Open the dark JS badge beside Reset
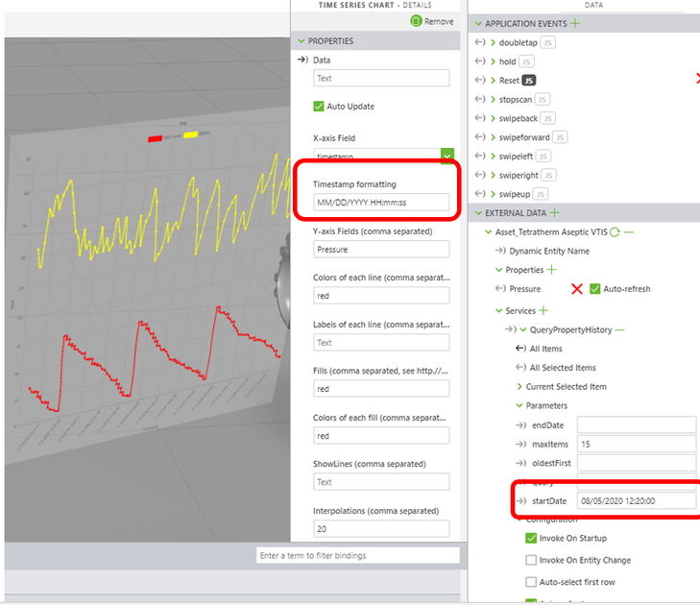Screen dimensions: 700x605 (529, 81)
